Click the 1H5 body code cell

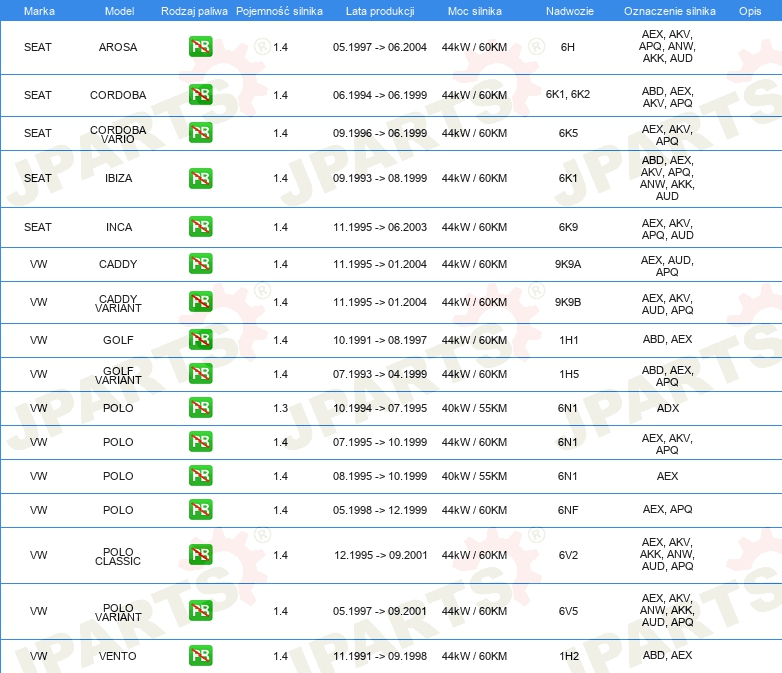(x=569, y=374)
